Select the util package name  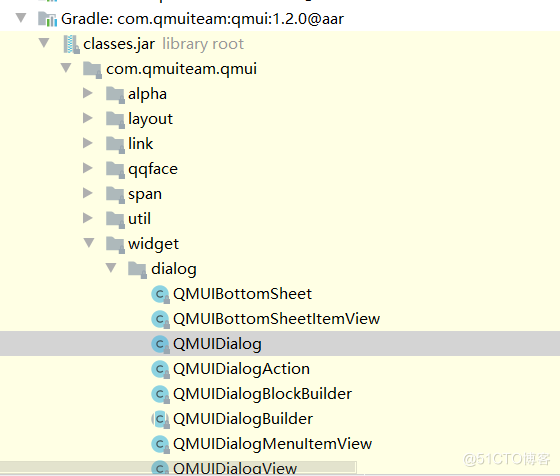click(139, 219)
